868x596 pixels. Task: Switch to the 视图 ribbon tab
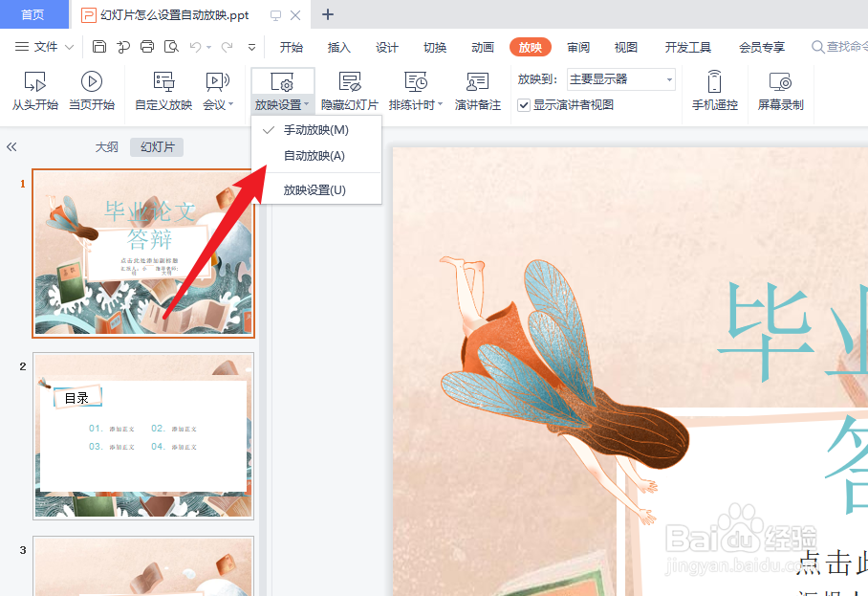(x=625, y=48)
